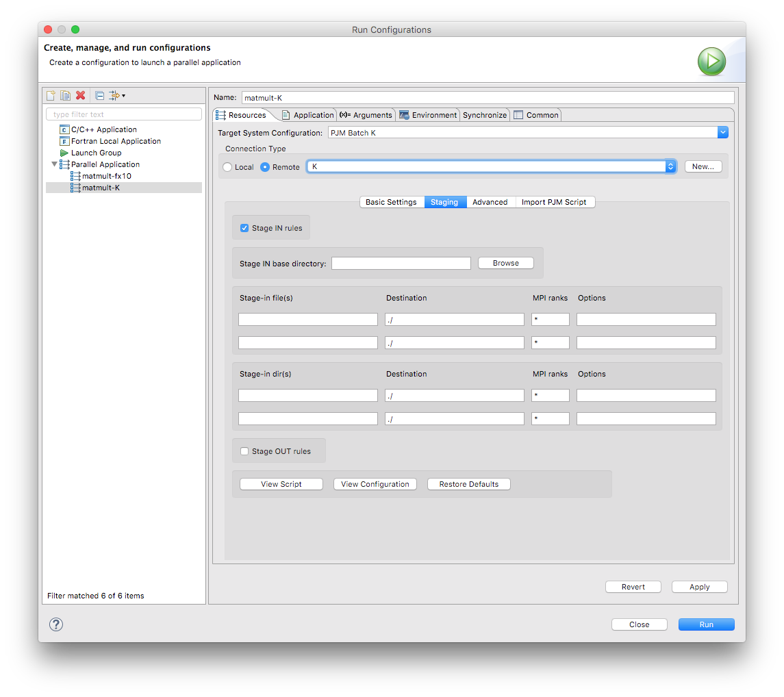Click the Name field containing matmult-K
The width and height of the screenshot is (784, 697).
[488, 97]
